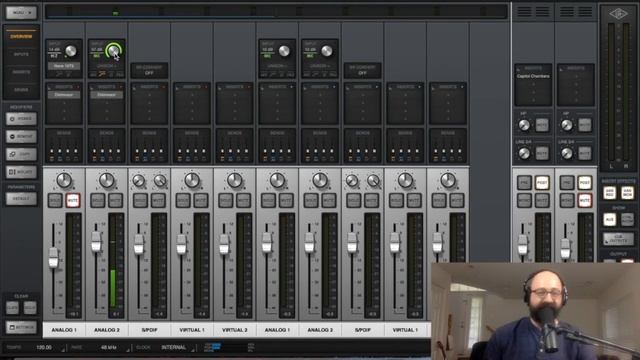Switch to the SENDS view tab
Image resolution: width=640 pixels, height=360 pixels.
pos(21,89)
